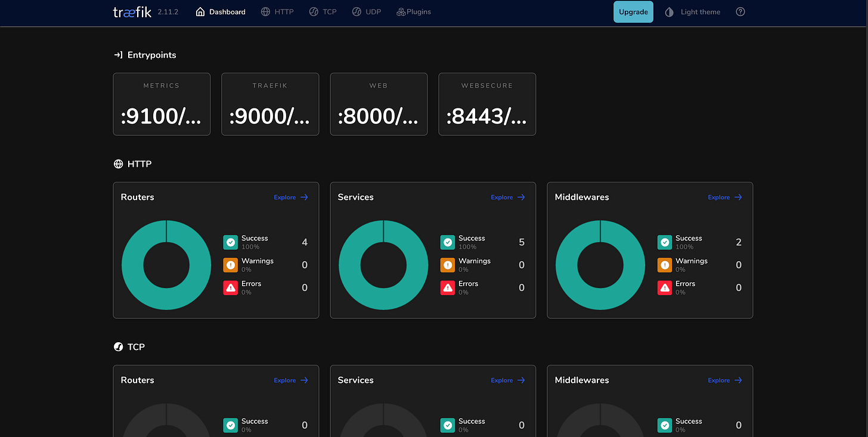Explore TCP Routers link

coord(291,380)
